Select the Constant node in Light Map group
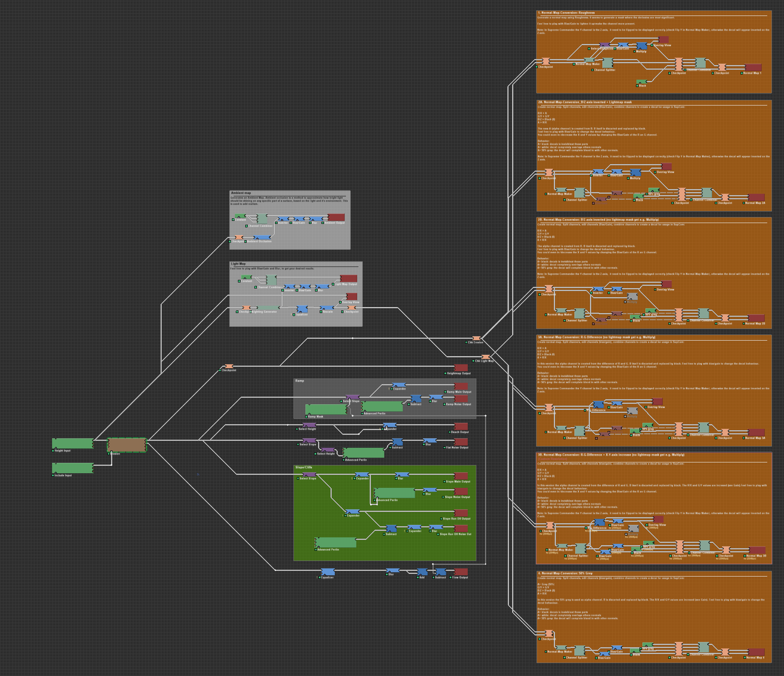The height and width of the screenshot is (676, 784). pyautogui.click(x=247, y=277)
